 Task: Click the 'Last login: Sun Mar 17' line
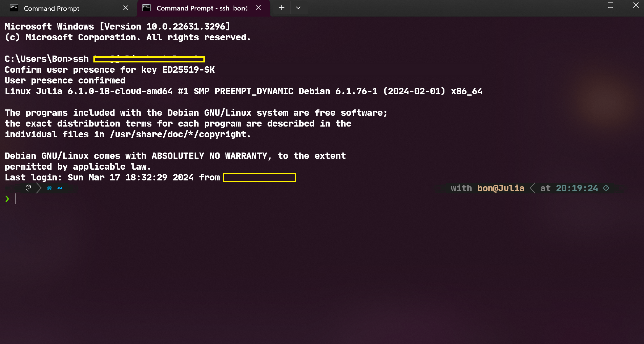(x=150, y=177)
